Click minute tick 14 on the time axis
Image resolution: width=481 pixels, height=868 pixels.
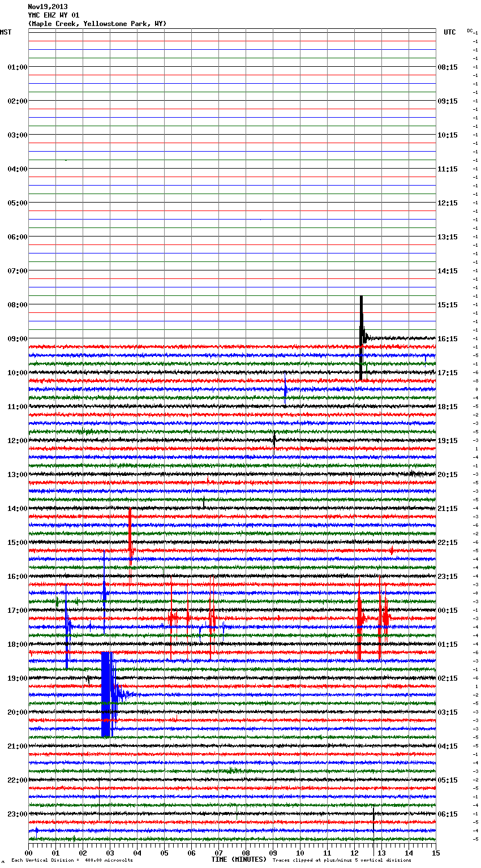click(409, 853)
